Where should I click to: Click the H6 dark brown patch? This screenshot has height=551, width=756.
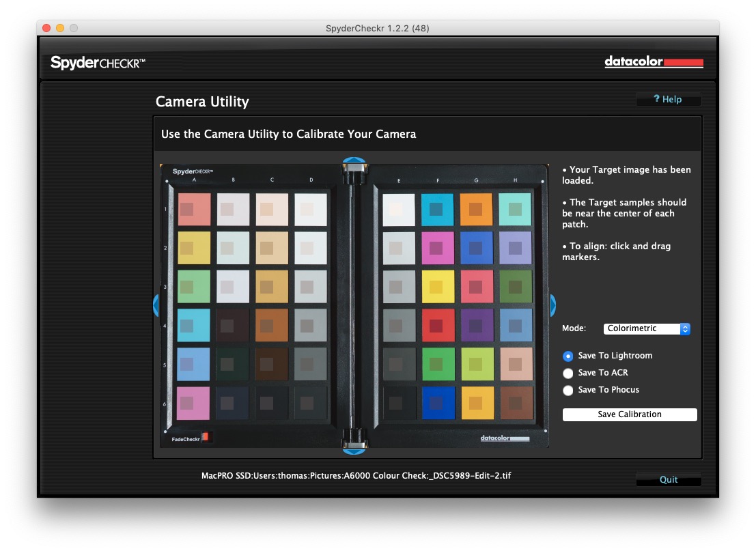(517, 403)
